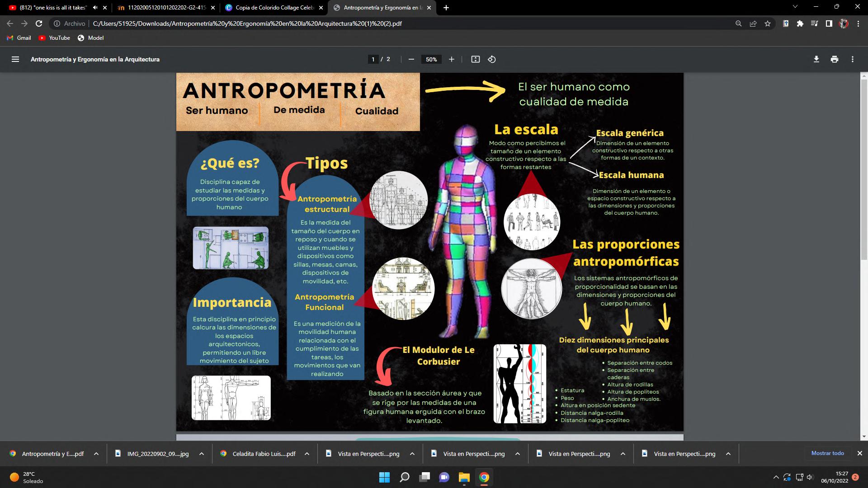Download the PDF file
Screen dimensions: 868x488
tap(816, 59)
